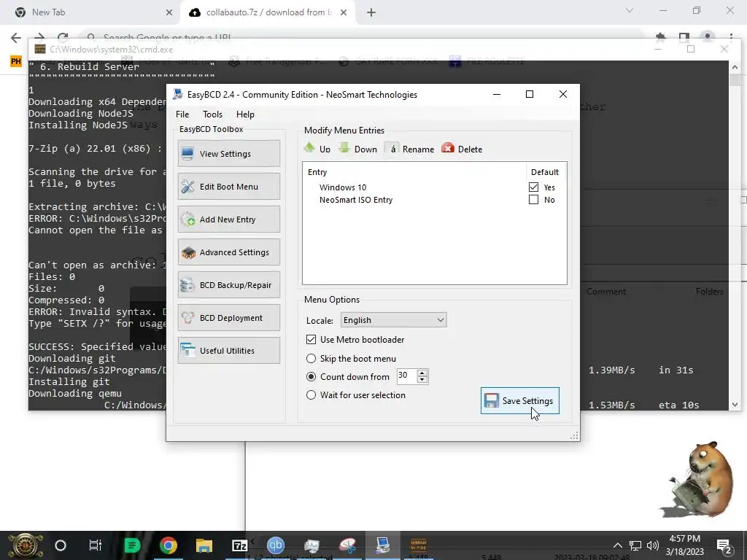Close the collabauto.7z browser tab
Screen dimensions: 747x560
pos(344,12)
